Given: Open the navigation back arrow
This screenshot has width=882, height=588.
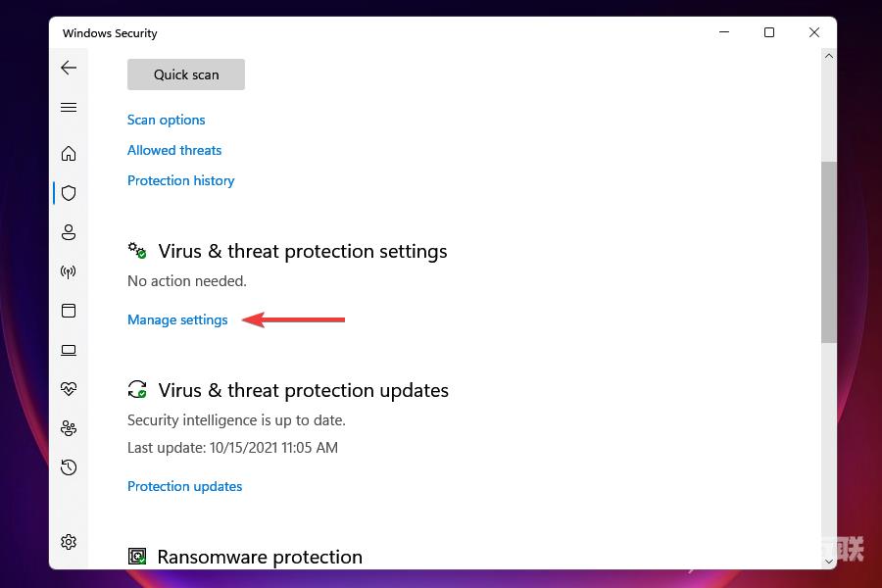Looking at the screenshot, I should (x=68, y=68).
